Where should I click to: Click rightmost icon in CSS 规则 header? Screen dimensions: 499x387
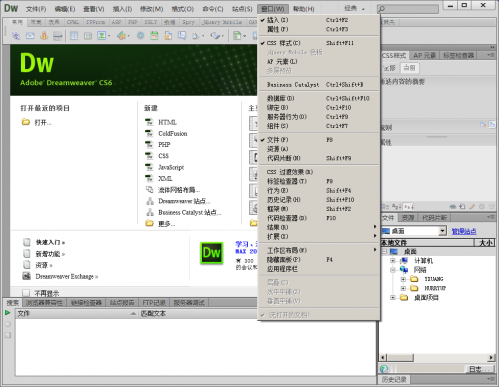point(492,125)
